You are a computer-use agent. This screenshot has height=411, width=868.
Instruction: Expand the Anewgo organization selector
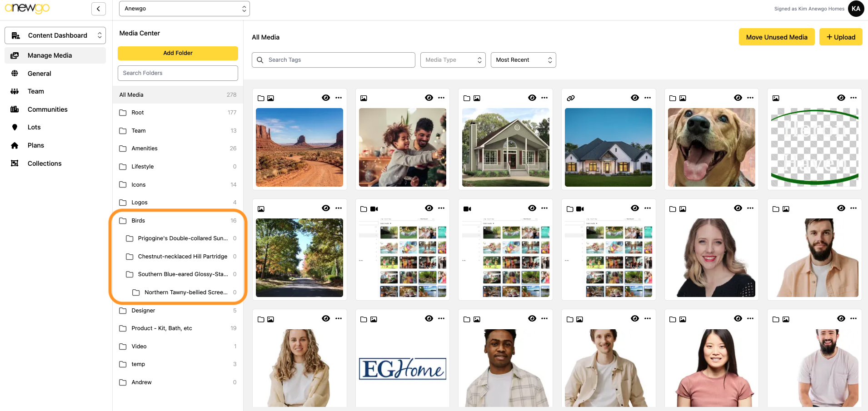pyautogui.click(x=184, y=9)
